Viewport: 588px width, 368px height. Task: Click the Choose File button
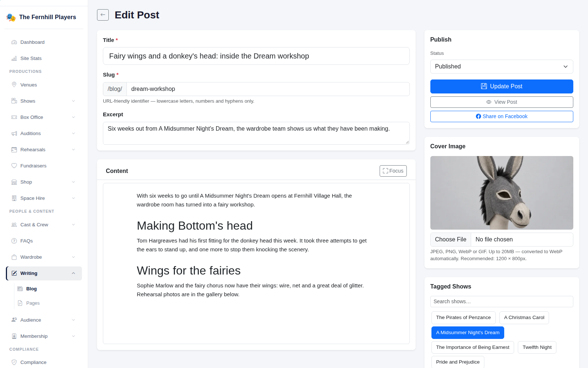click(451, 240)
